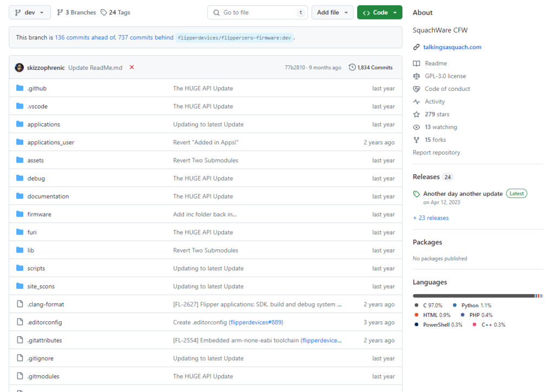
Task: Open the 'Revert "Added in Apps!"' commit message
Action: [x=206, y=142]
